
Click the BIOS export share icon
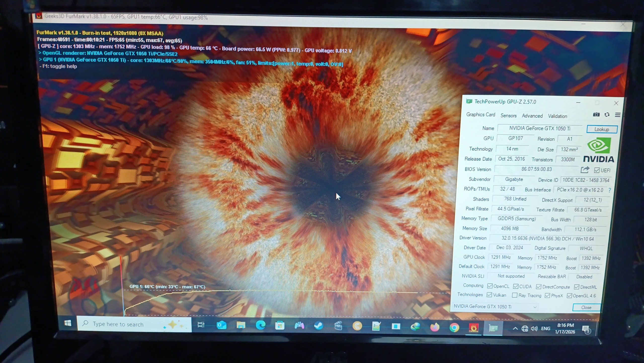tap(585, 170)
